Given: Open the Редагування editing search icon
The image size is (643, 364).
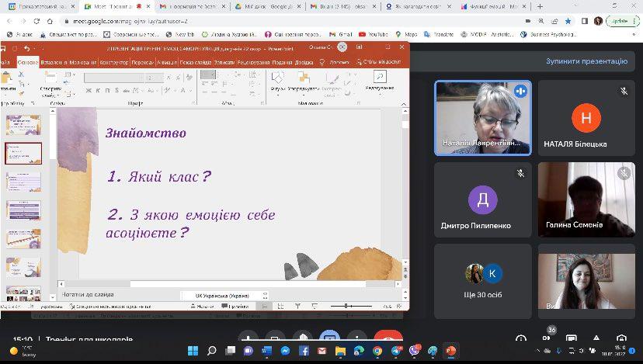Looking at the screenshot, I should coord(380,77).
